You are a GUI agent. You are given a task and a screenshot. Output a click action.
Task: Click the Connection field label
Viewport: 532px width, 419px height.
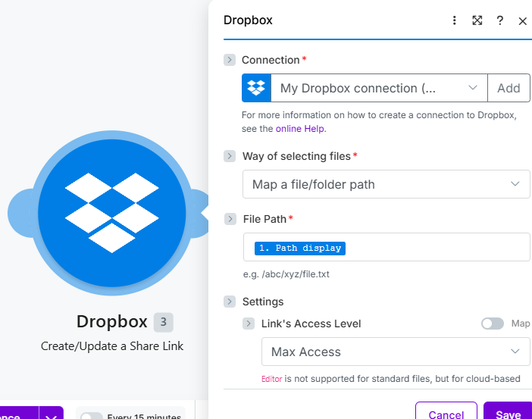[271, 60]
